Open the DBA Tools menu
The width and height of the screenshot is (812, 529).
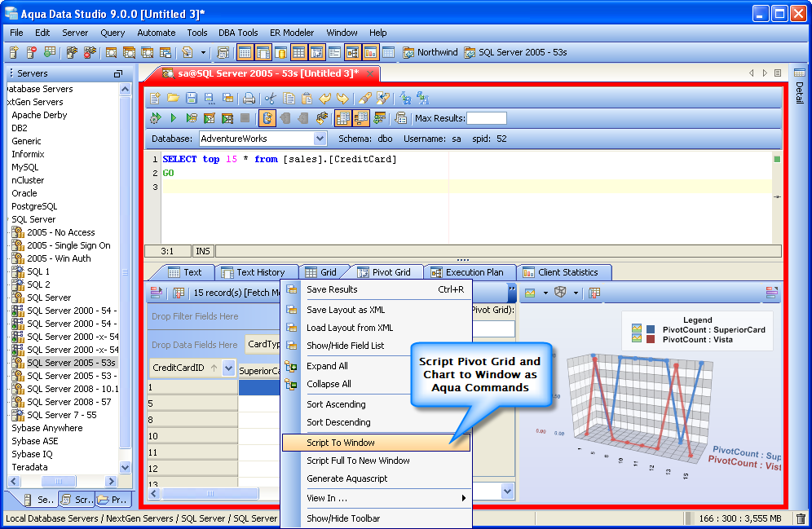tap(238, 33)
